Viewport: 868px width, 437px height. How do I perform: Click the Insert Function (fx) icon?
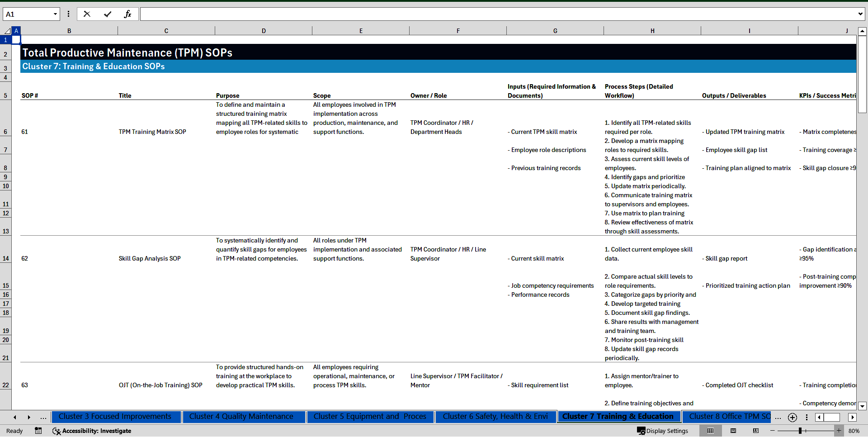128,14
